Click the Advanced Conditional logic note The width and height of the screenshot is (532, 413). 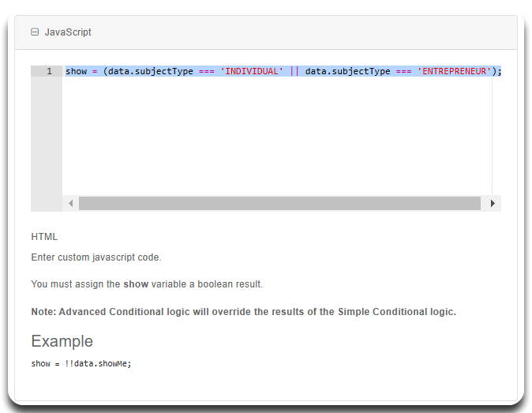pos(243,312)
